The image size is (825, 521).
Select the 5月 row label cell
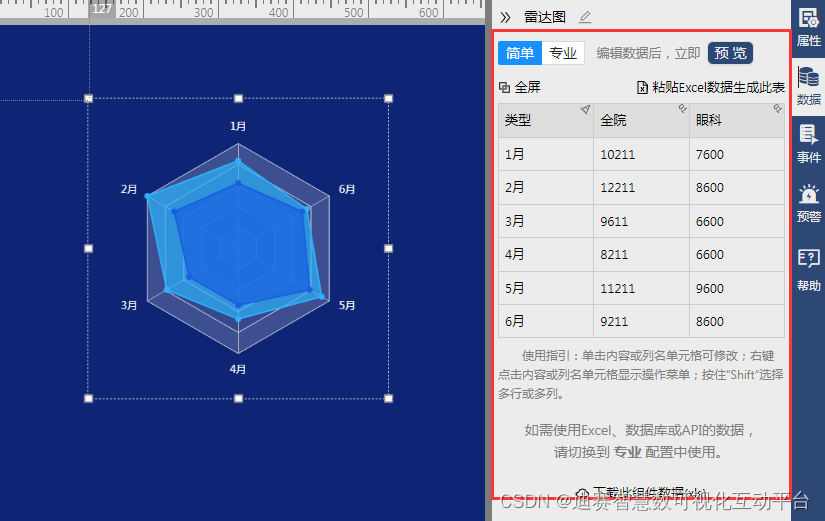546,288
